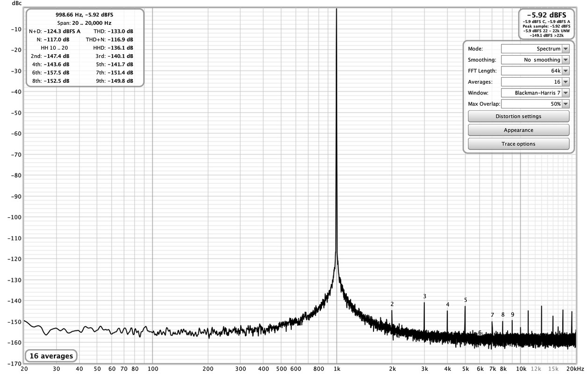Click the 998.66 Hz fundamental readout header
Viewport: 588px width, 374px height.
(84, 15)
